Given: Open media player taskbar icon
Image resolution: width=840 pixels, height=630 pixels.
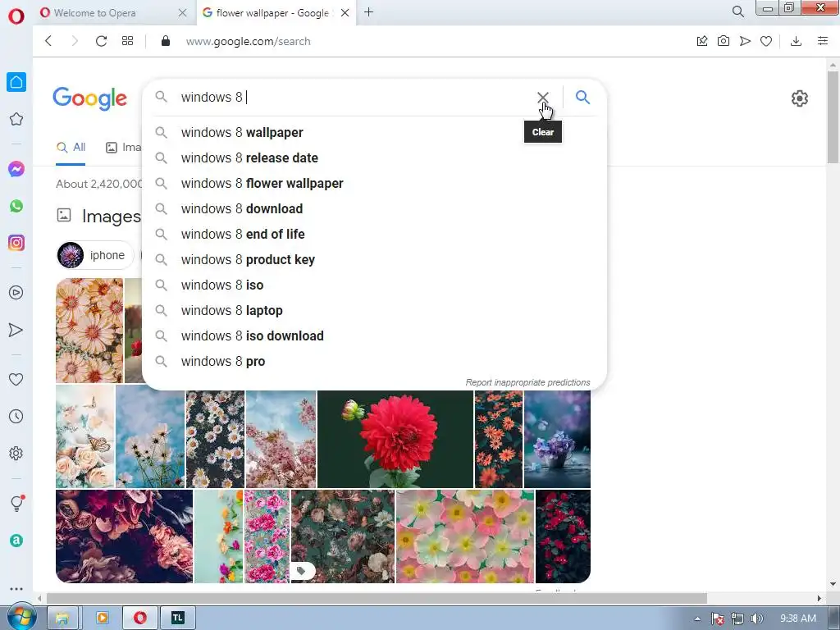Looking at the screenshot, I should [102, 619].
